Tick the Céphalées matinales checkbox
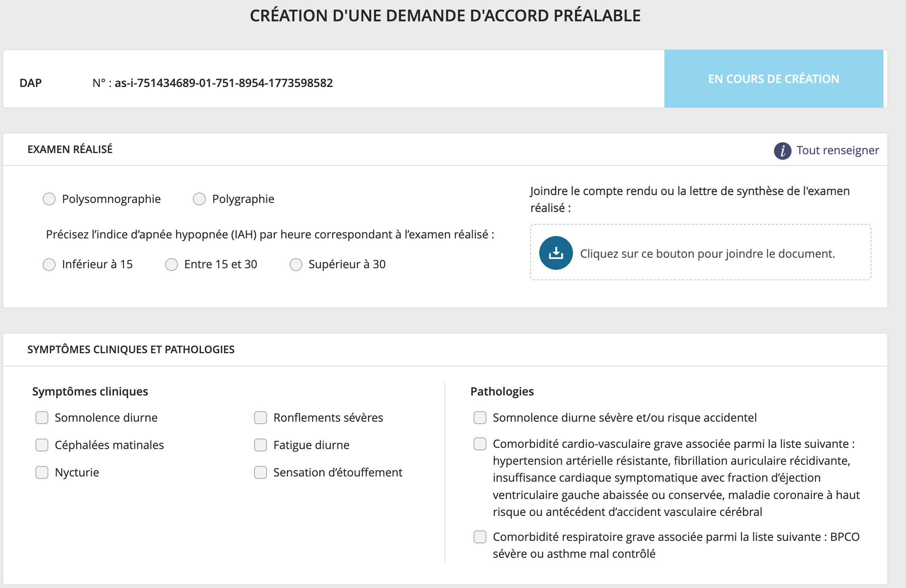The height and width of the screenshot is (588, 906). pos(42,445)
